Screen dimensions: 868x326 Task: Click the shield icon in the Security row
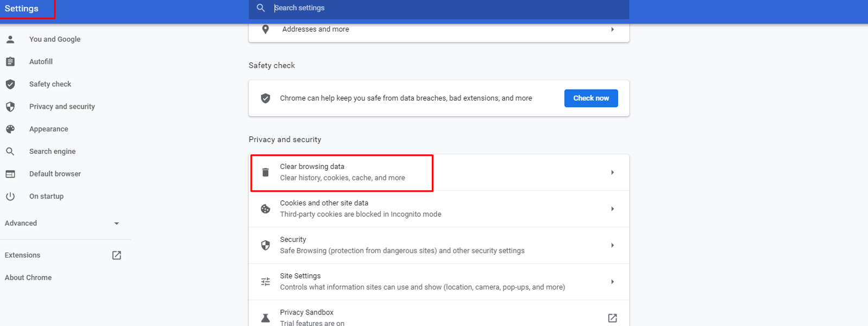[x=265, y=245]
